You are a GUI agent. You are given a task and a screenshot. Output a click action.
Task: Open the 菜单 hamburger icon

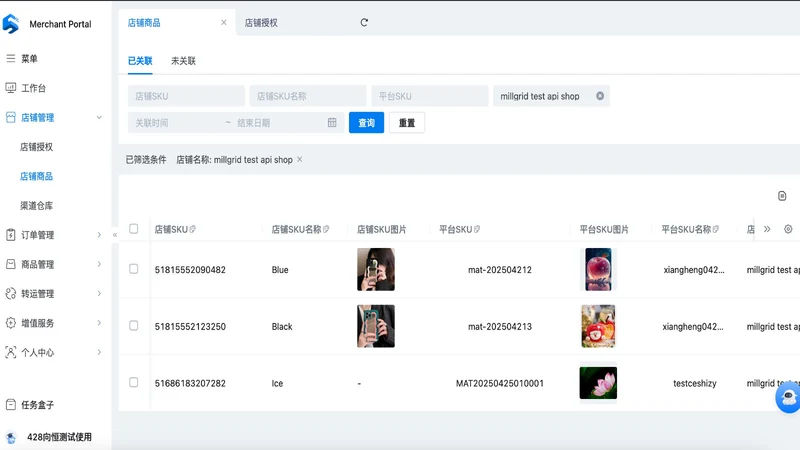point(10,59)
